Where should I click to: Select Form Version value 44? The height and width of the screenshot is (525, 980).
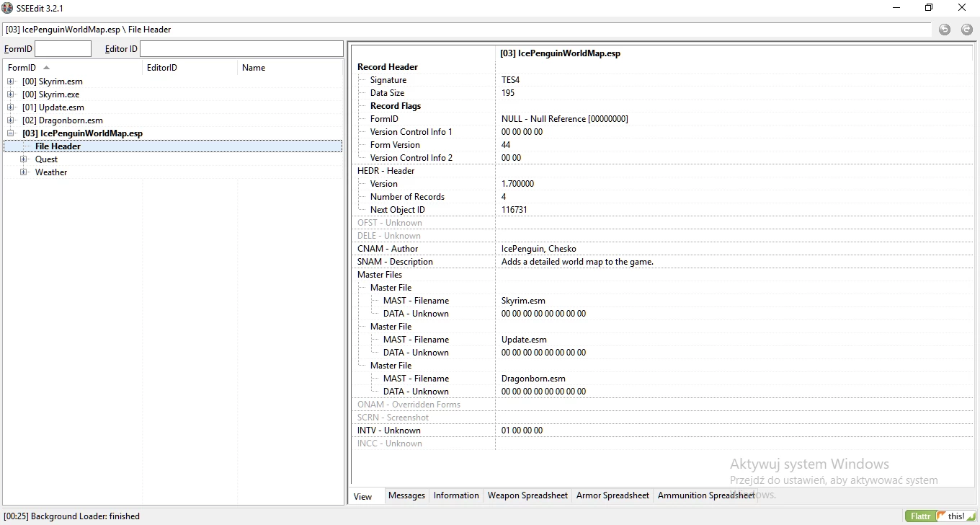tap(506, 145)
